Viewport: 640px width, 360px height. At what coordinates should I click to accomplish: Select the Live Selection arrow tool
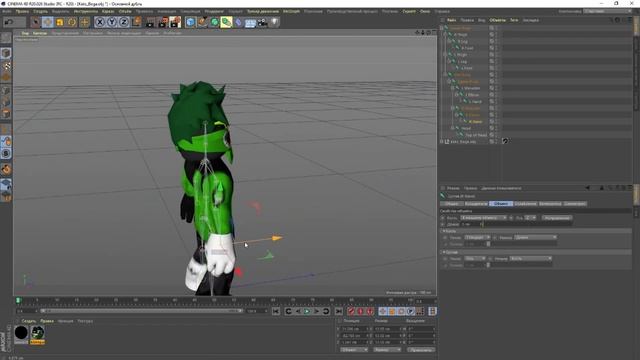[x=36, y=22]
